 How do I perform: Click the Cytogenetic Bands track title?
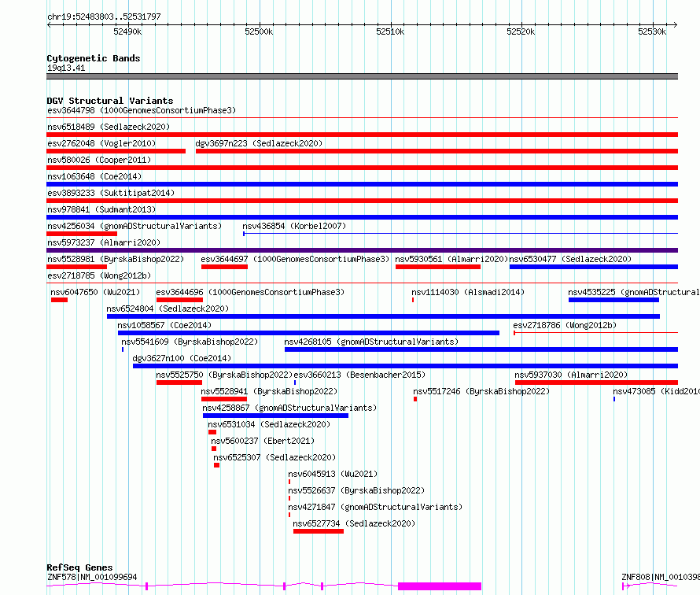point(94,58)
